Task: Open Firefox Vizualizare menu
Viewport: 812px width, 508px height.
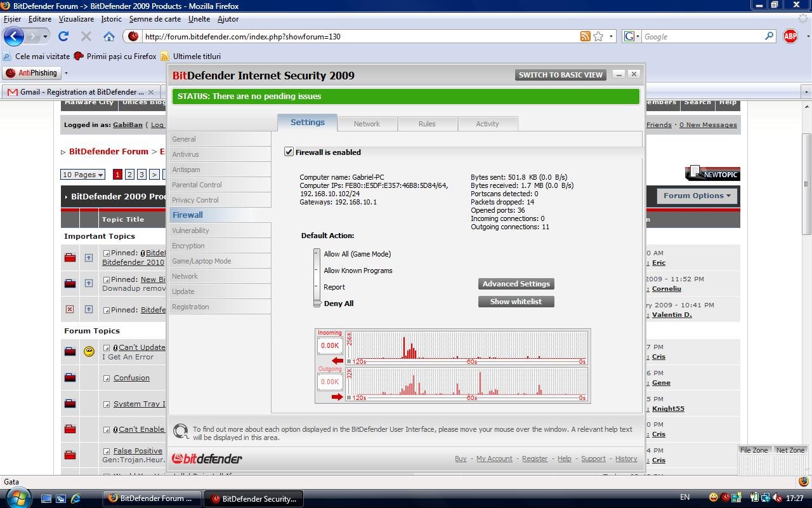Action: pyautogui.click(x=76, y=19)
